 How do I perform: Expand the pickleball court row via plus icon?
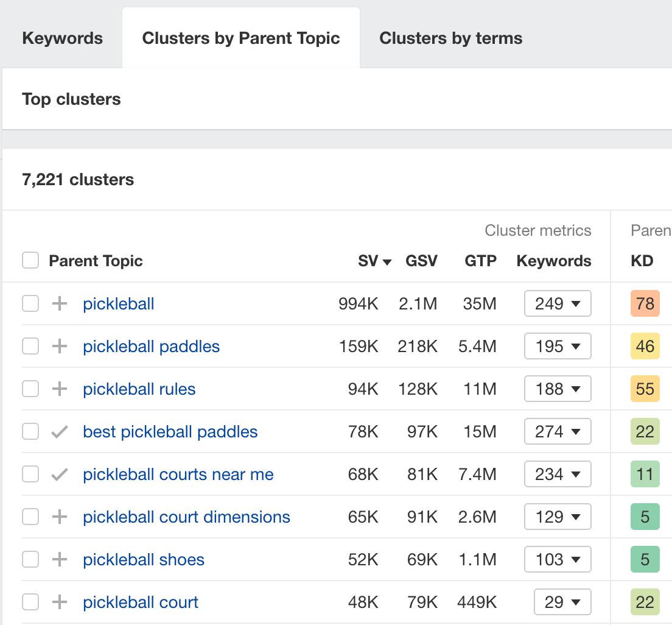59,602
